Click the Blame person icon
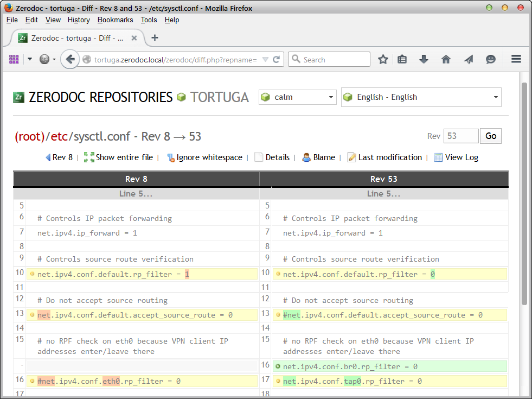Image resolution: width=532 pixels, height=399 pixels. [x=306, y=157]
